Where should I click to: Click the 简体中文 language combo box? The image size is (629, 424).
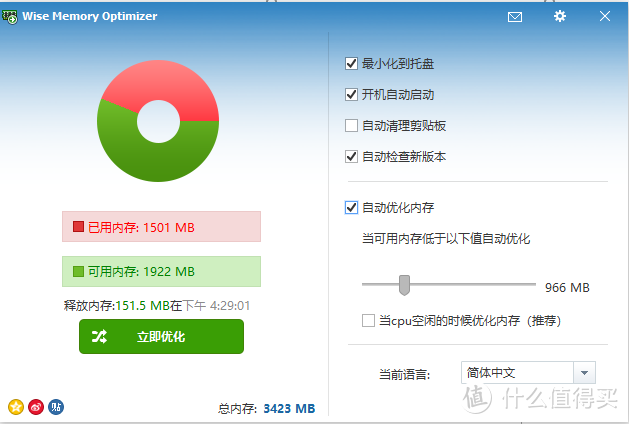(x=528, y=373)
